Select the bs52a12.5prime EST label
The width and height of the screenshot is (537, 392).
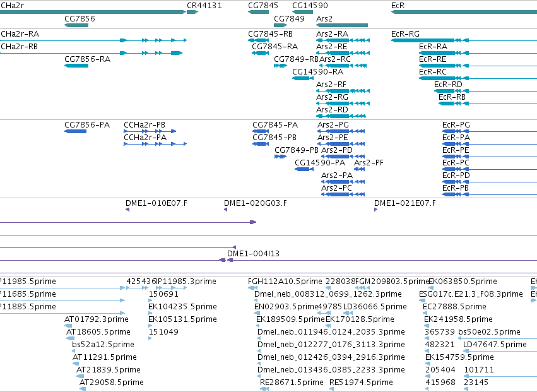point(103,345)
